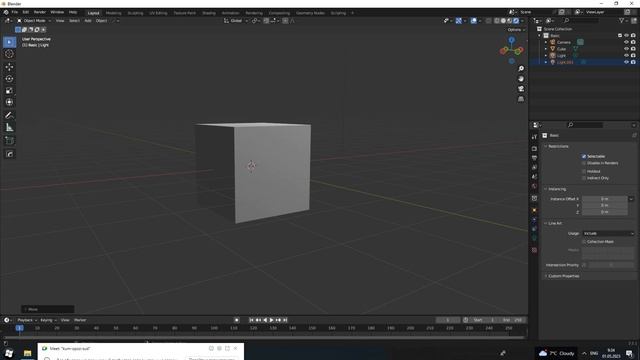Open the Line Art Usage dropdown
640x360 pixels.
(608, 233)
